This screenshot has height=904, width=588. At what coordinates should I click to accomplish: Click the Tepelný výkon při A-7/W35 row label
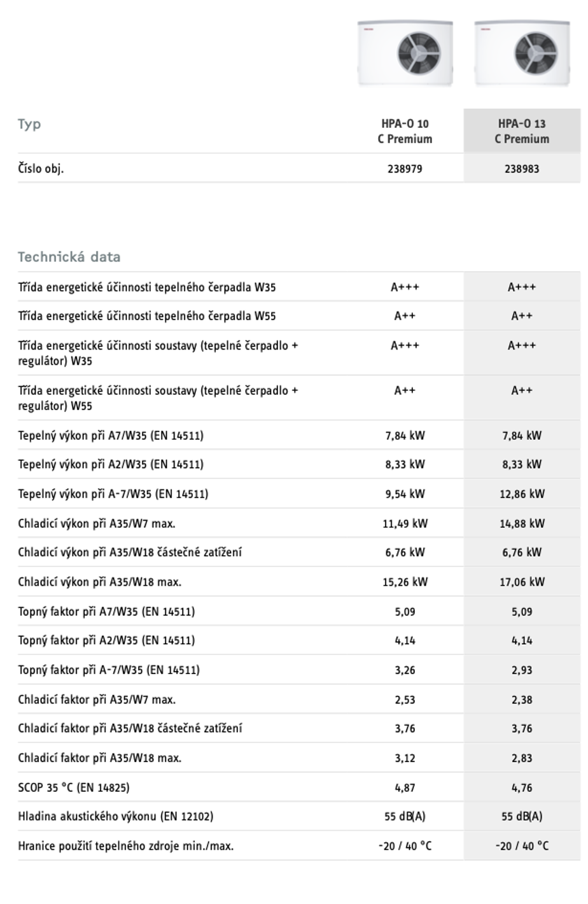pyautogui.click(x=113, y=494)
